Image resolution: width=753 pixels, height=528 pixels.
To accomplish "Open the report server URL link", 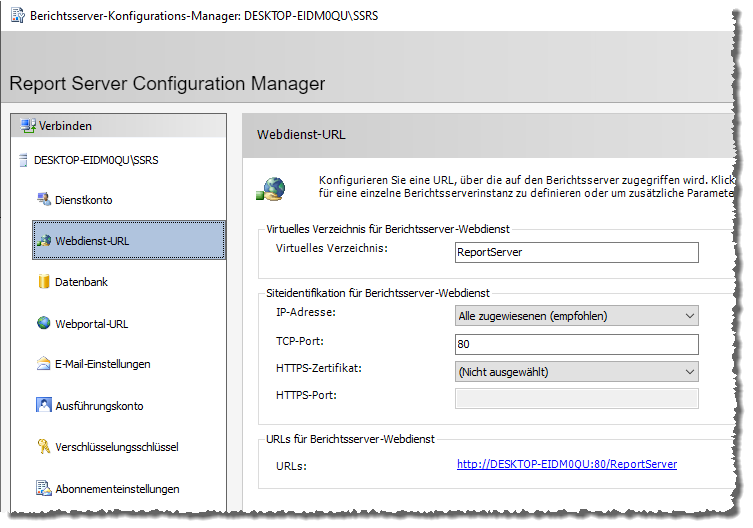I will (566, 464).
